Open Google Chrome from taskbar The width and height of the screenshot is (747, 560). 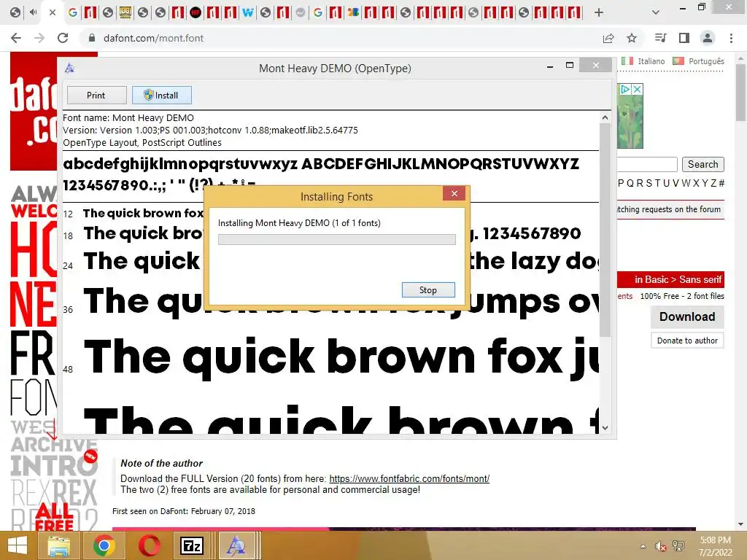pyautogui.click(x=104, y=545)
